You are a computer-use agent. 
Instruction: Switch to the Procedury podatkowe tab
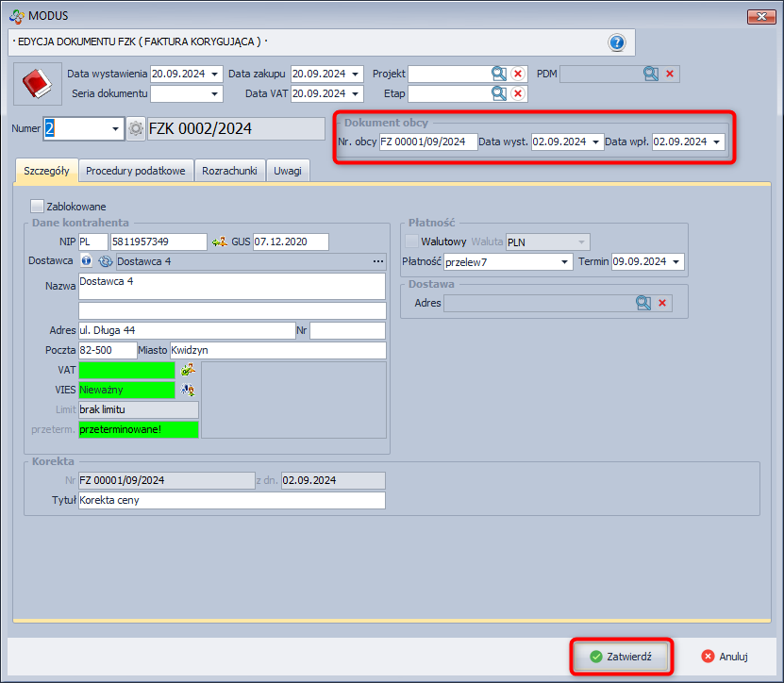pyautogui.click(x=136, y=171)
